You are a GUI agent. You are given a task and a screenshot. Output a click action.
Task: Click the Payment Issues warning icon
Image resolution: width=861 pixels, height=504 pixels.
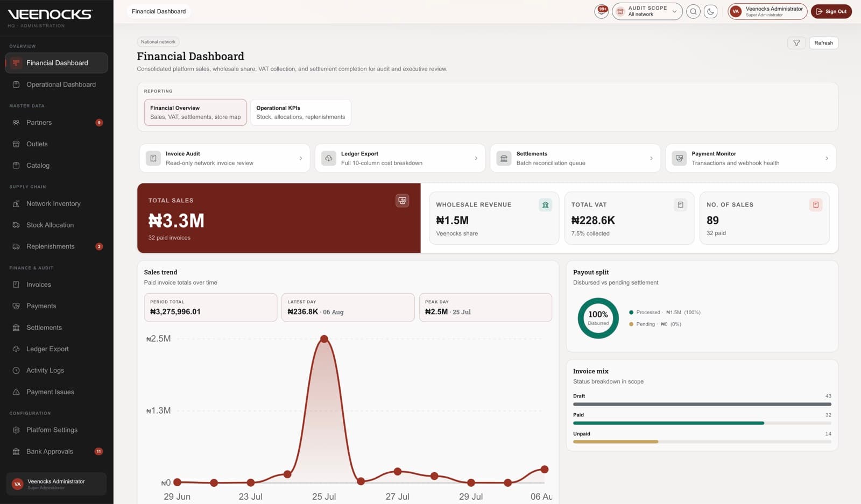(x=16, y=392)
